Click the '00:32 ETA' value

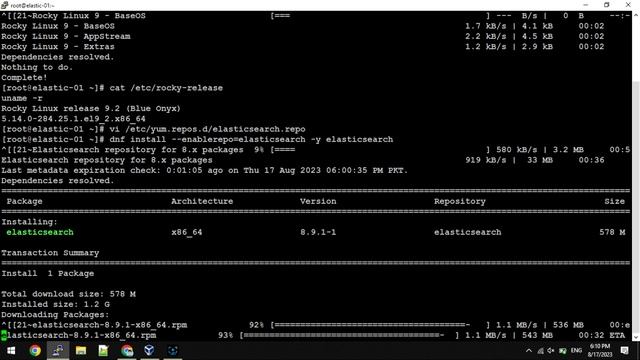(x=602, y=335)
